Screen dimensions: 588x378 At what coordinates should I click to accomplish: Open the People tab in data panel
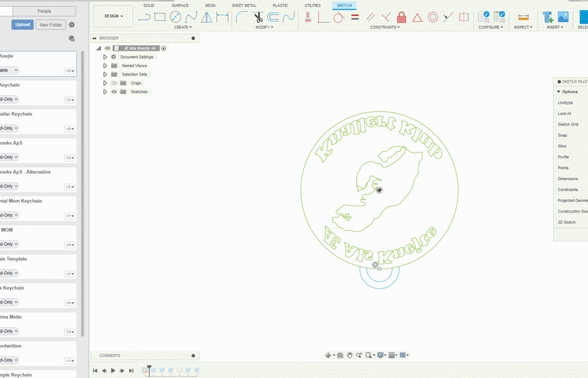(x=44, y=11)
